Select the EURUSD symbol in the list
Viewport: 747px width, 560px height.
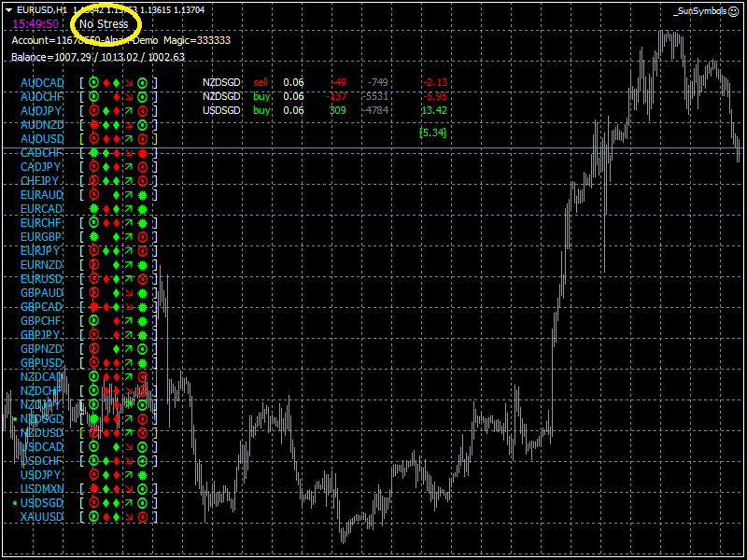42,278
